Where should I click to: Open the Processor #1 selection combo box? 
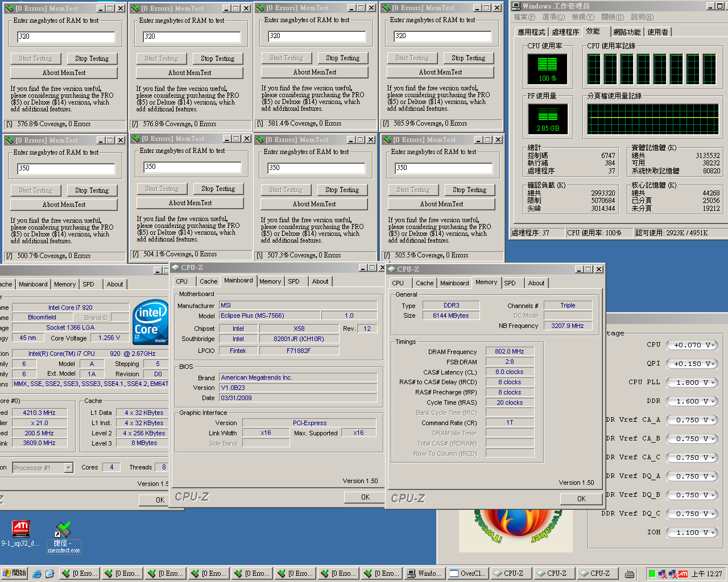tap(43, 468)
